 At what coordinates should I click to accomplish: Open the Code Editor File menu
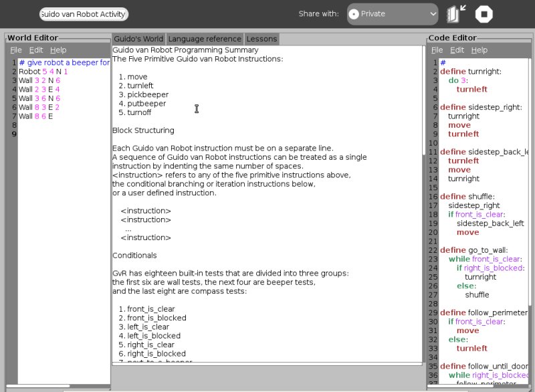pos(437,50)
